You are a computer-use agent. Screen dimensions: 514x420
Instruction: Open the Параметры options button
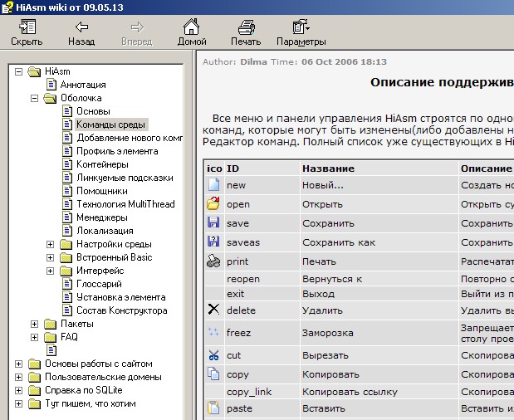[301, 27]
